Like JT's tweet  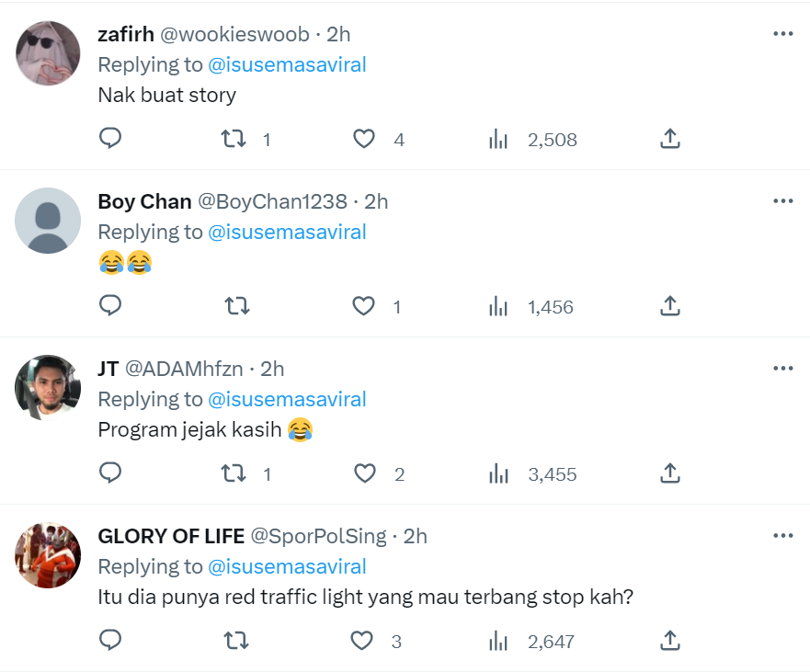coord(365,473)
